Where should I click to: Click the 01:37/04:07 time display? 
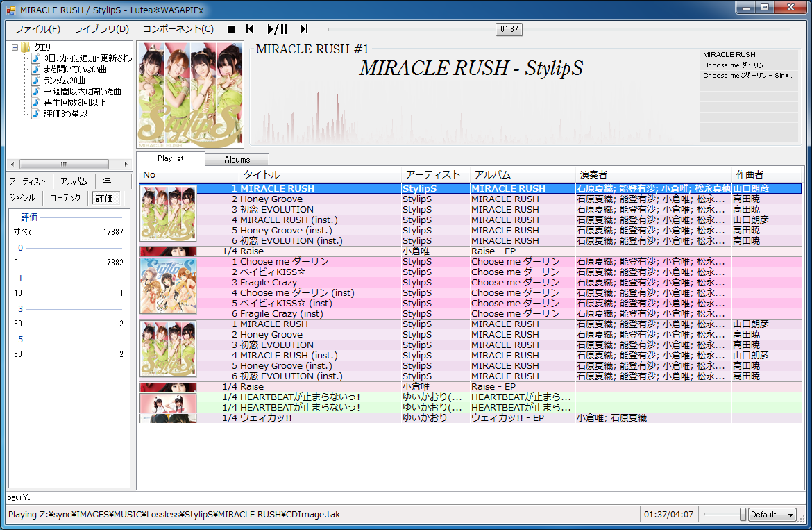point(668,515)
